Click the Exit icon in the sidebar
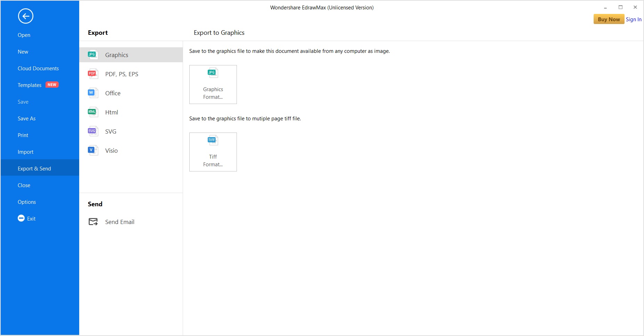 [x=21, y=218]
